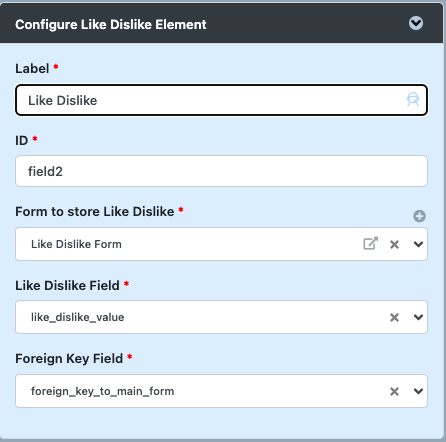This screenshot has height=442, width=446.
Task: Select the Like Dislike Form combo box text
Action: (x=76, y=244)
